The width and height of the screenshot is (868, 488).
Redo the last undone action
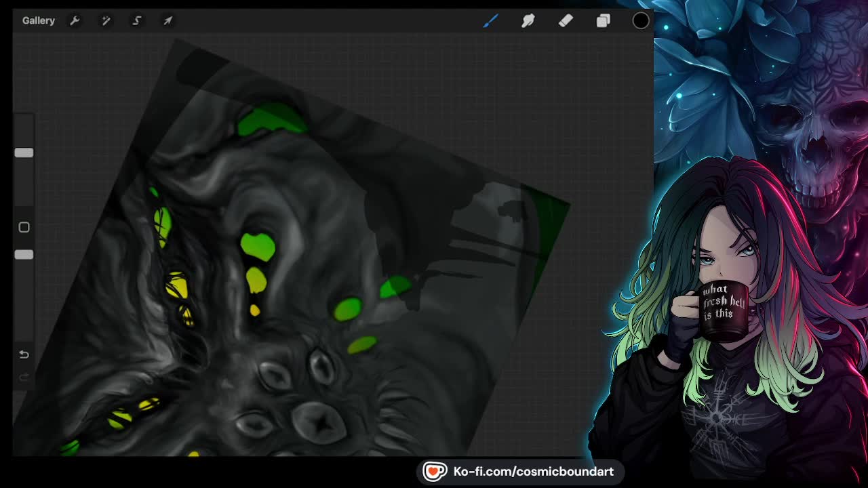(x=24, y=378)
